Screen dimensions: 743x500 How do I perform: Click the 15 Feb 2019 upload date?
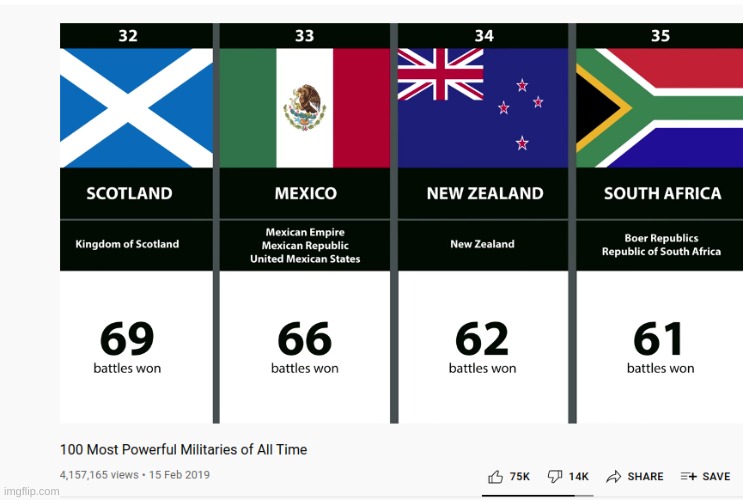[x=180, y=475]
